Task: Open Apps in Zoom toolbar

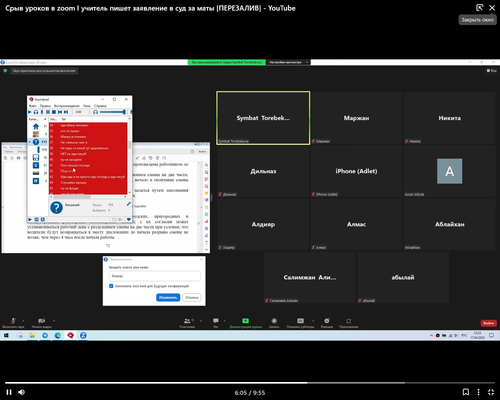Action: point(349,322)
